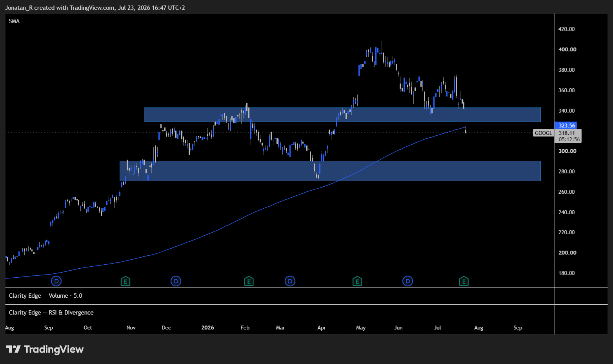Click the 360.00 price axis label
The width and height of the screenshot is (613, 364).
(x=566, y=90)
